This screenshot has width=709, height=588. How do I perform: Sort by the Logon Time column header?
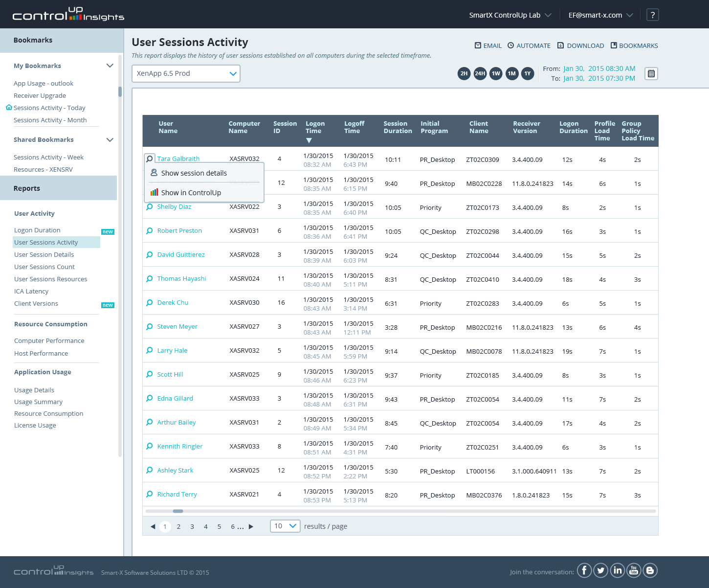315,127
